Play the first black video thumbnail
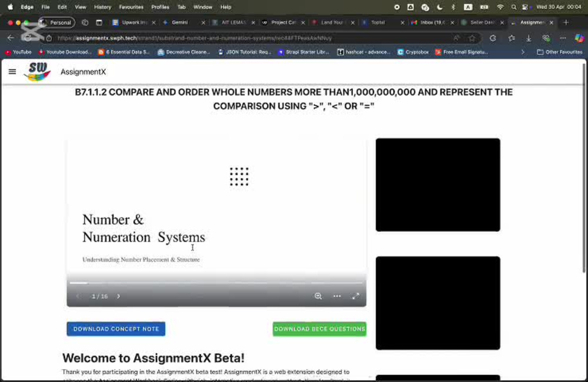The image size is (588, 382). click(437, 185)
